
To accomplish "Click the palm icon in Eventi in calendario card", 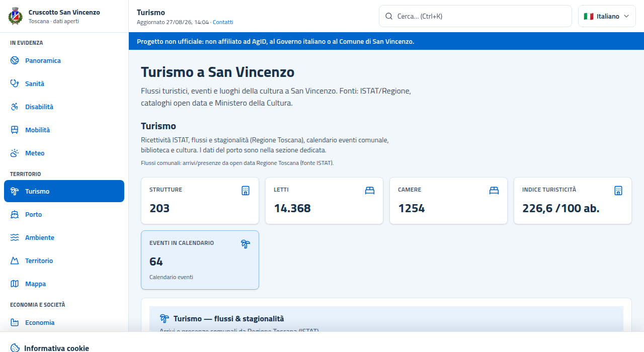I will tap(246, 244).
